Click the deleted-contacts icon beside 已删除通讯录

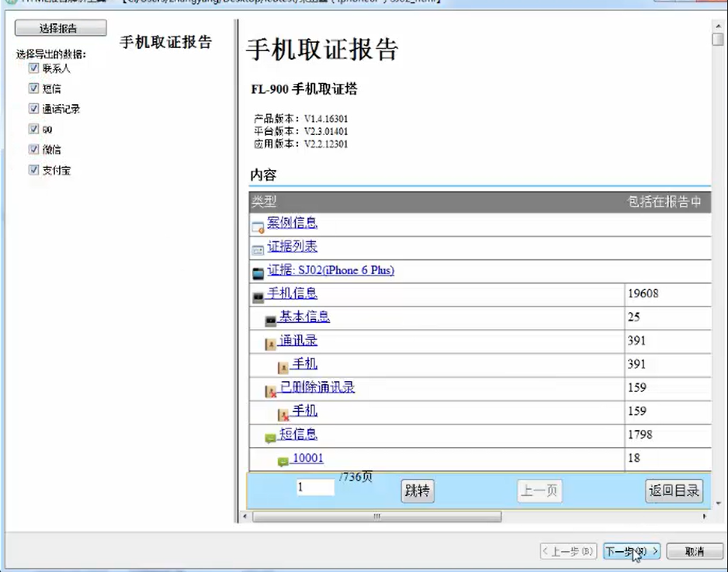click(271, 391)
